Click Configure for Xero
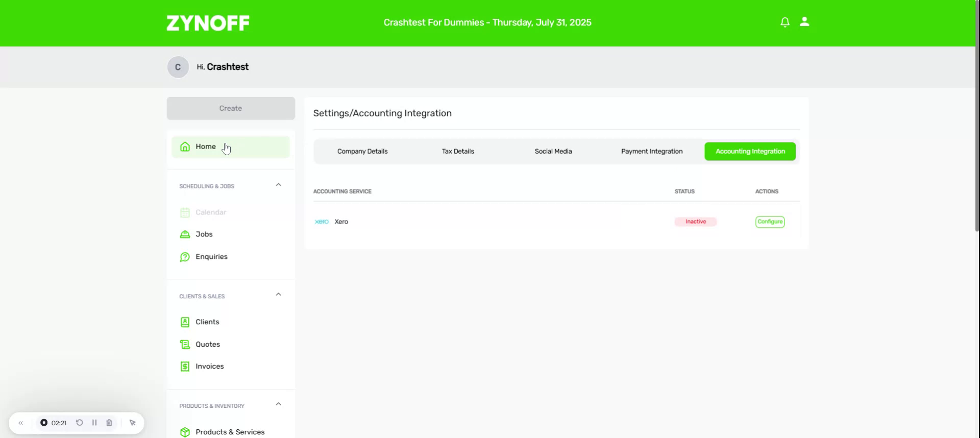This screenshot has width=980, height=438. pyautogui.click(x=770, y=222)
